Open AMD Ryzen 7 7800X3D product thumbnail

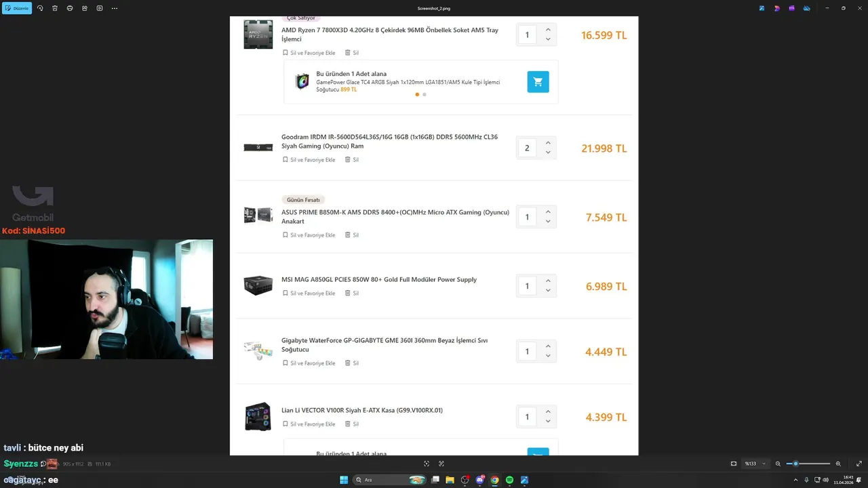click(258, 35)
